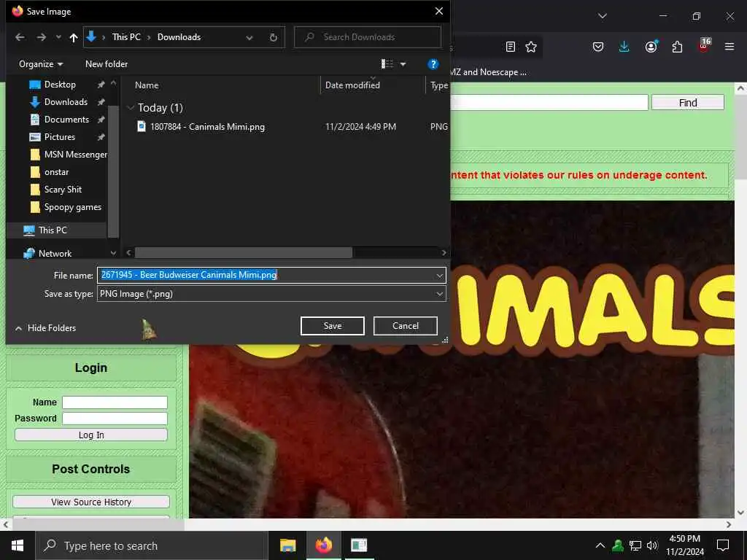Save page to Pocket

[598, 47]
